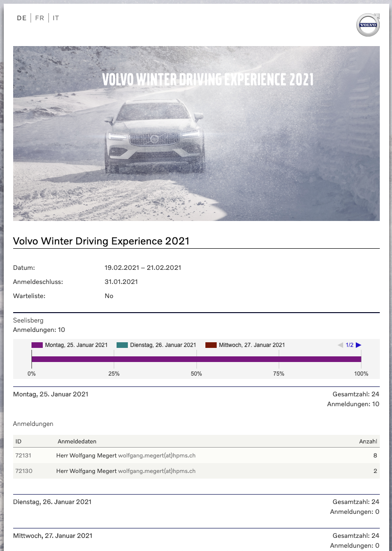The height and width of the screenshot is (551, 392).
Task: Click the Seelisberg location label
Action: [28, 321]
